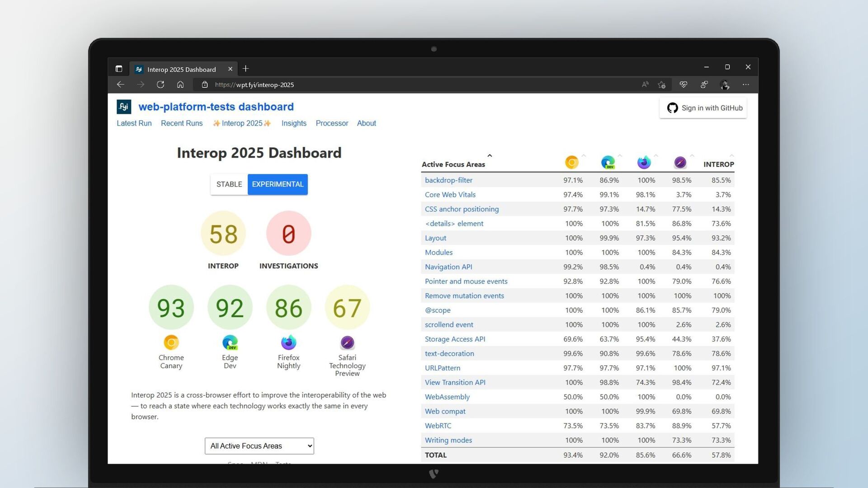Click the INTEROP score 58 circle
This screenshot has width=868, height=488.
click(223, 234)
